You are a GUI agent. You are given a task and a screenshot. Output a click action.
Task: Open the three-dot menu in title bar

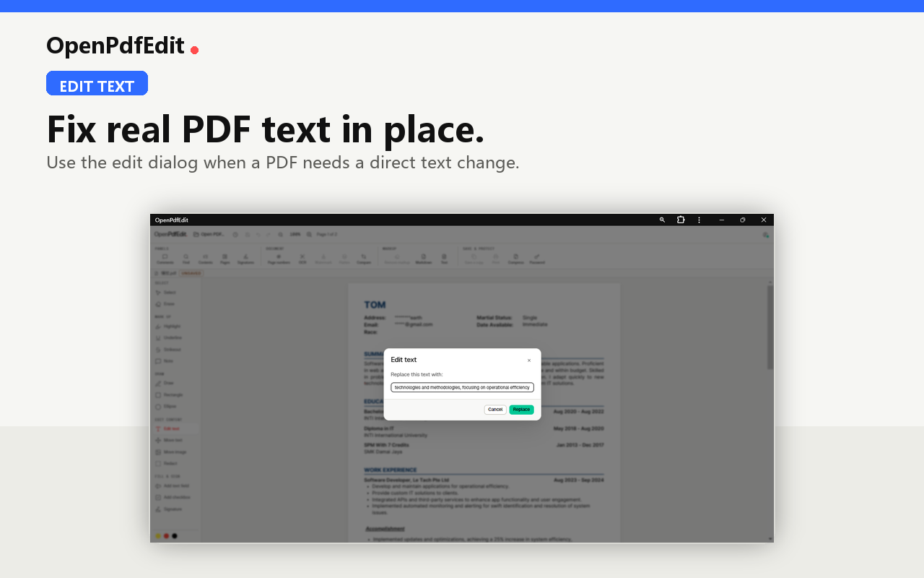pyautogui.click(x=699, y=220)
